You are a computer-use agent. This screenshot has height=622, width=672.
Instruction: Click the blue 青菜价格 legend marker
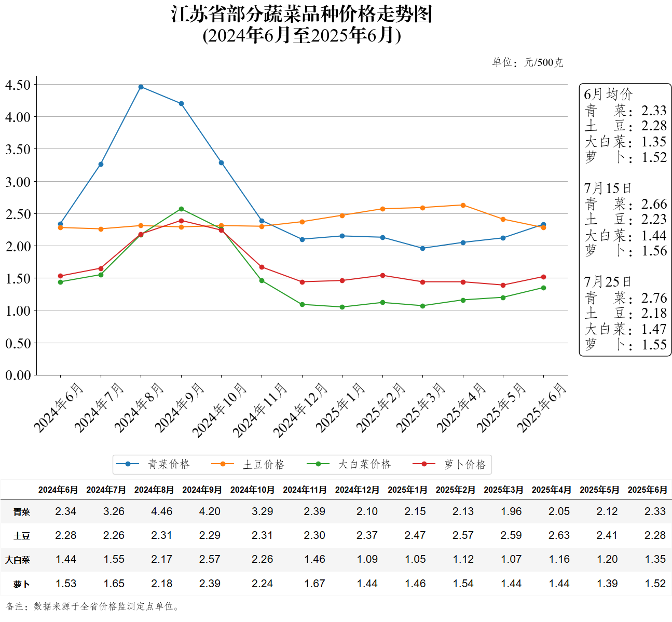point(128,464)
